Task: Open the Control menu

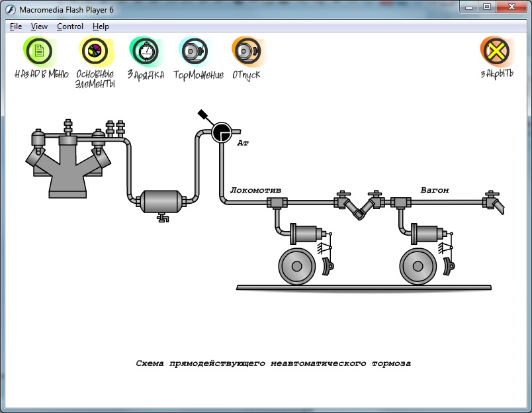Action: point(69,26)
